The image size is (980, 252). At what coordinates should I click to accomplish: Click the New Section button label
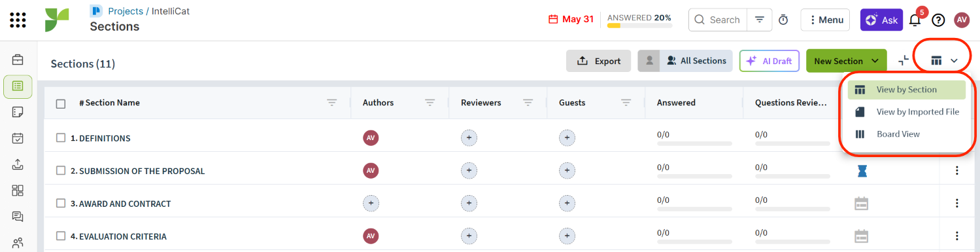838,61
